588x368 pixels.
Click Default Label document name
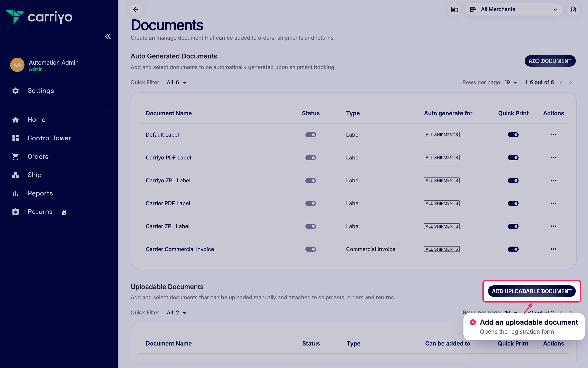(x=162, y=135)
